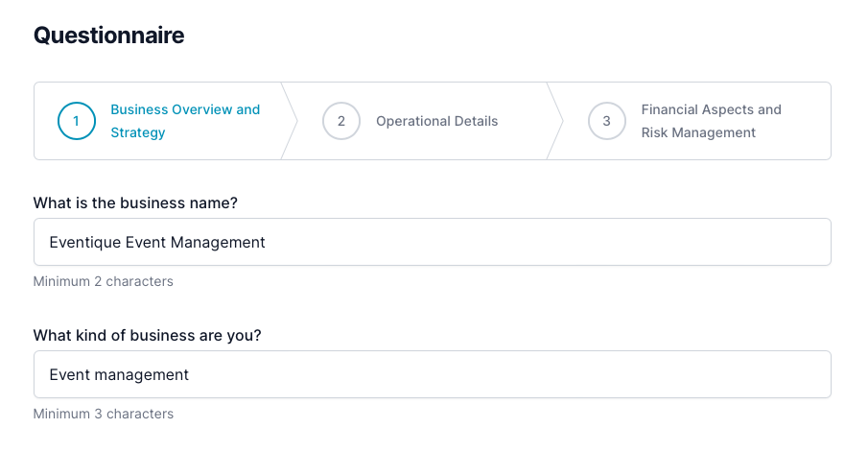868x452 pixels.
Task: Click the Questionnaire page heading
Action: (x=108, y=36)
